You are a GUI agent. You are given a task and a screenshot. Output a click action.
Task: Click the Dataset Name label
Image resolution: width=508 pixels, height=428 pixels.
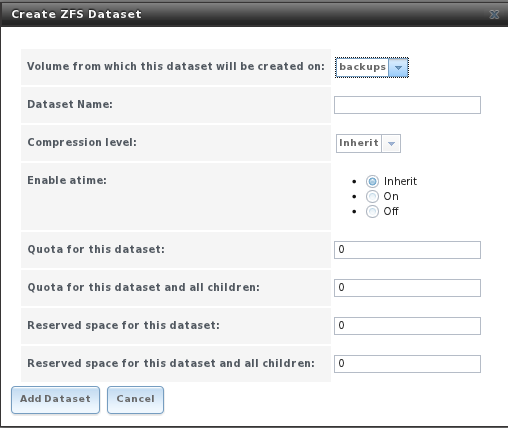point(70,104)
